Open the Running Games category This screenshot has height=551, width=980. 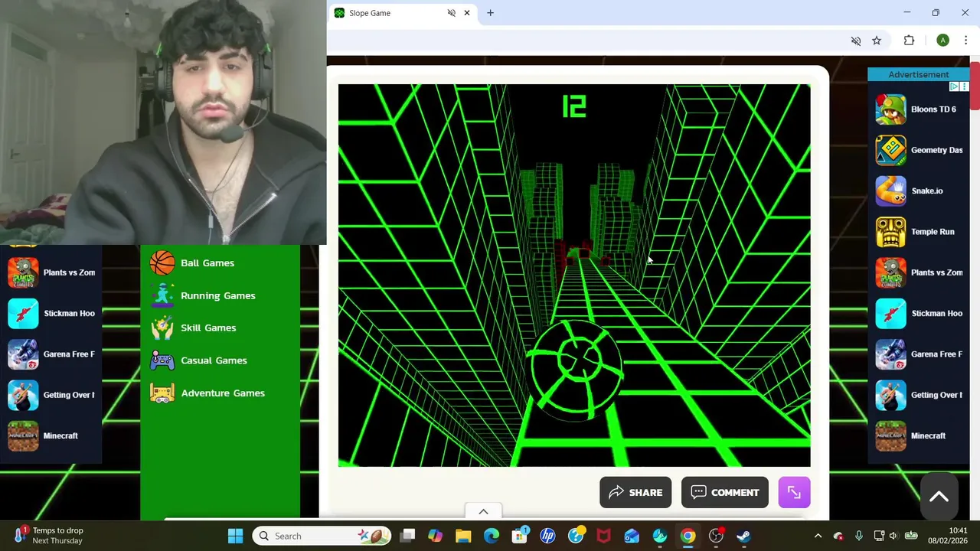point(203,295)
